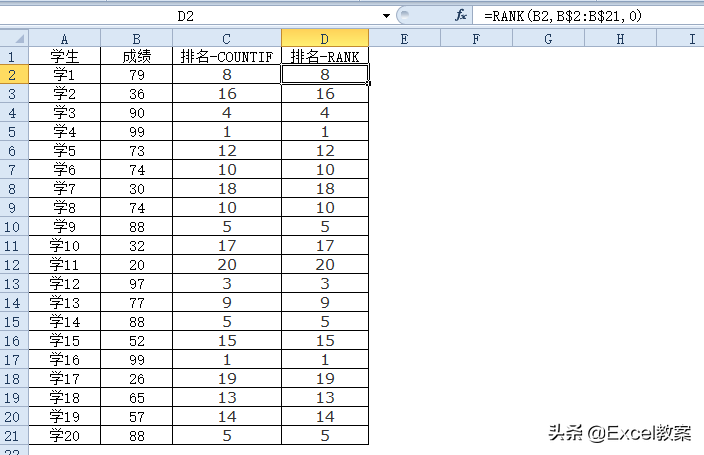Viewport: 704px width, 455px height.
Task: Click the fx insert function icon
Action: click(x=461, y=16)
